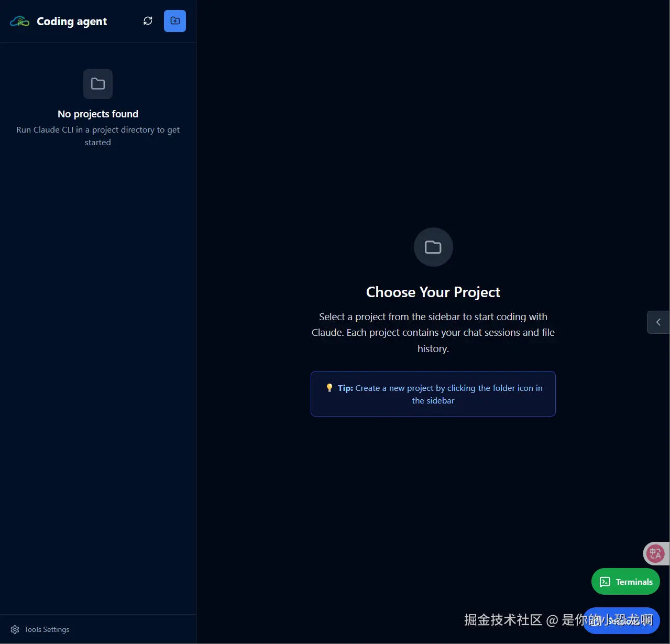
Task: Click 'Run Claude CLI in a project directory' text
Action: [98, 136]
